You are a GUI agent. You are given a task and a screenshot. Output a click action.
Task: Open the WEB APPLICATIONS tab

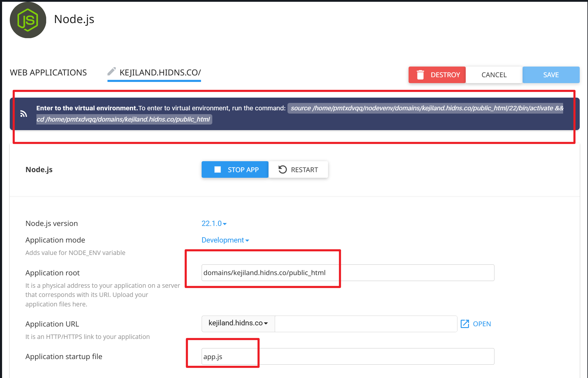point(48,72)
